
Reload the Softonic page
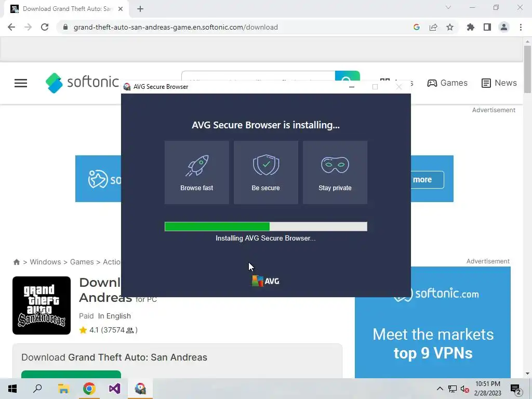click(45, 27)
